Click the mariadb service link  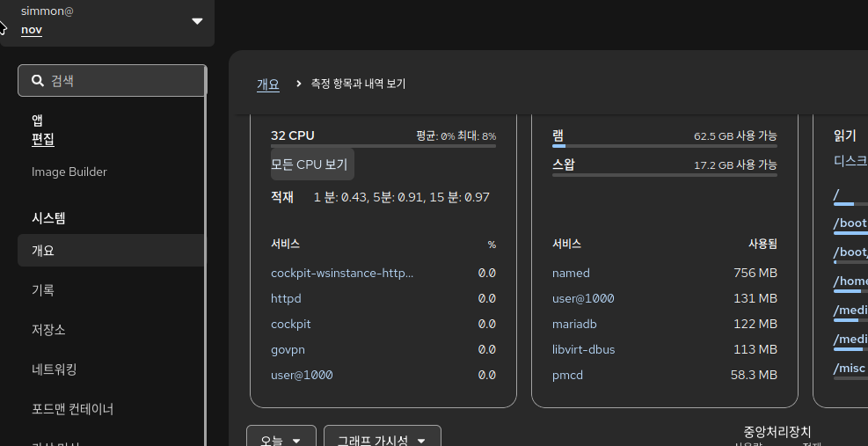[574, 324]
